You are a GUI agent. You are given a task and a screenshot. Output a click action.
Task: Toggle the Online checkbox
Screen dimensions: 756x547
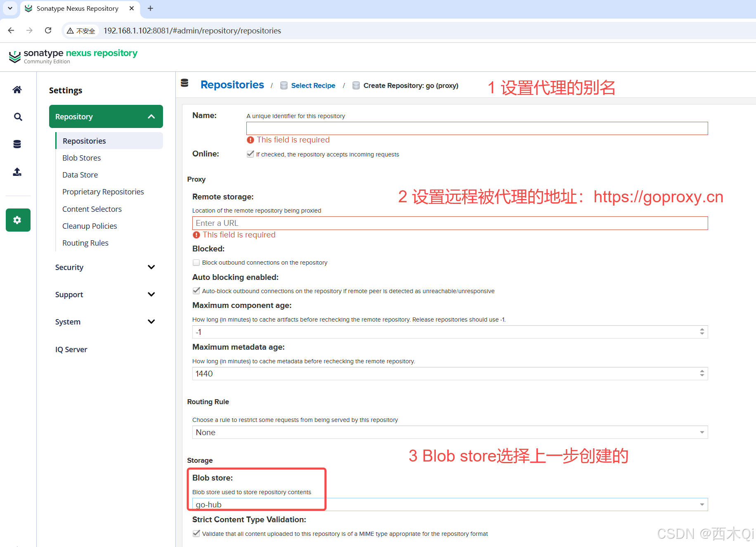point(250,154)
